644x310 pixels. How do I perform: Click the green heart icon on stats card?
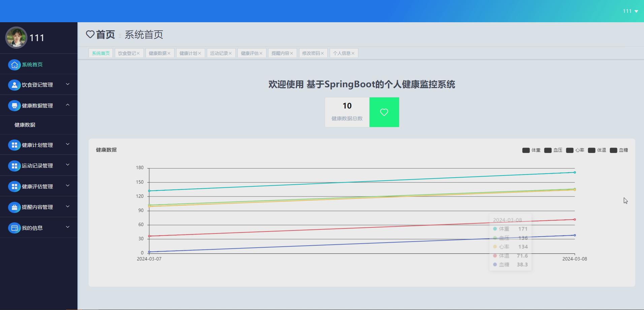click(x=384, y=112)
